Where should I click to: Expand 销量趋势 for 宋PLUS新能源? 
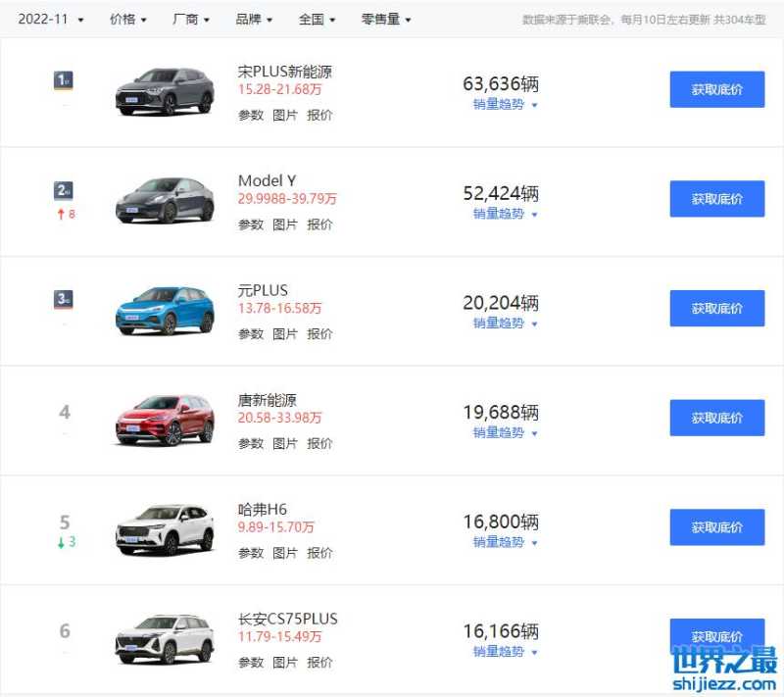(506, 104)
